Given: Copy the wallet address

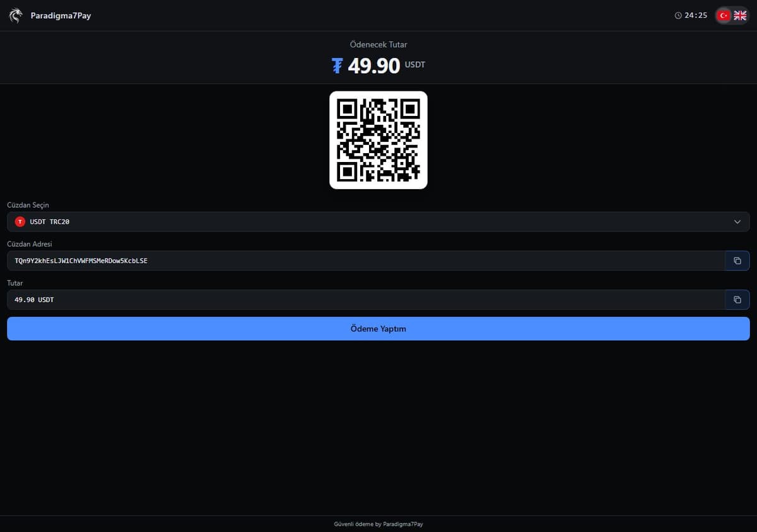Looking at the screenshot, I should [x=737, y=261].
